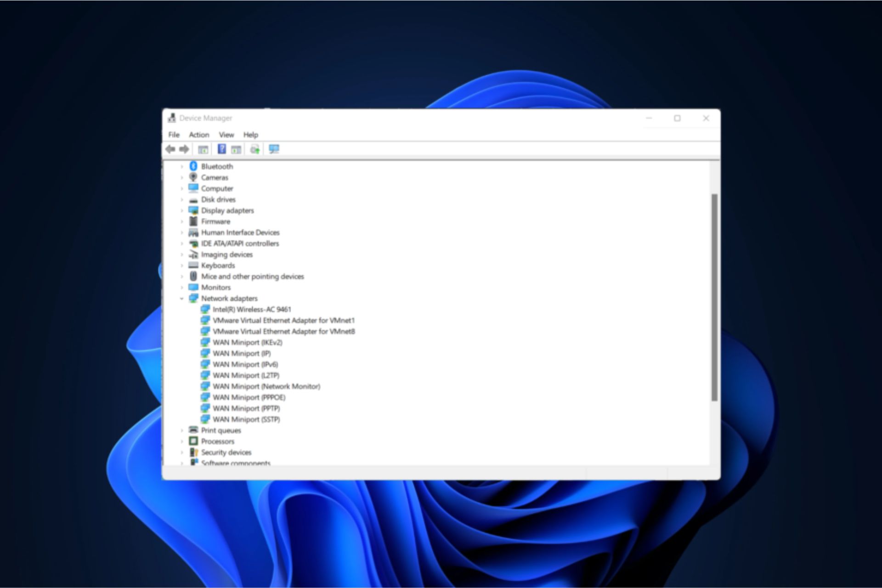This screenshot has height=588, width=882.
Task: Select Intel(R) Wireless-AC 9461 adapter
Action: click(252, 310)
